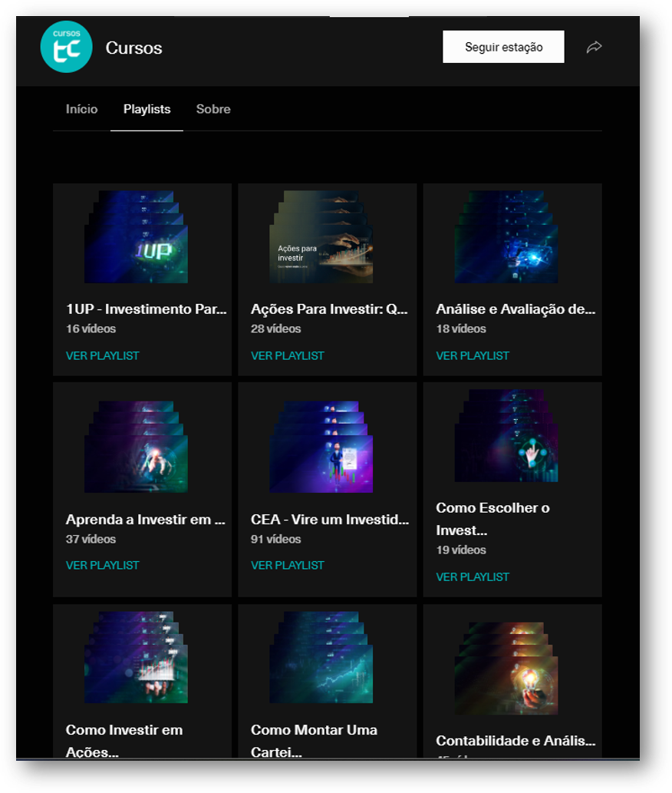Click the '19 vídeos' count text
672x793 pixels.
click(x=461, y=550)
